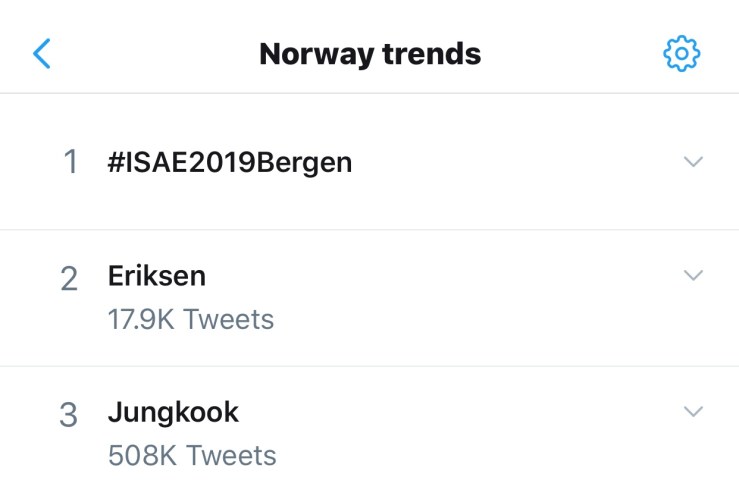Open the chevron menu beside Eriksen
Viewport: 739px width, 502px height.
click(693, 275)
